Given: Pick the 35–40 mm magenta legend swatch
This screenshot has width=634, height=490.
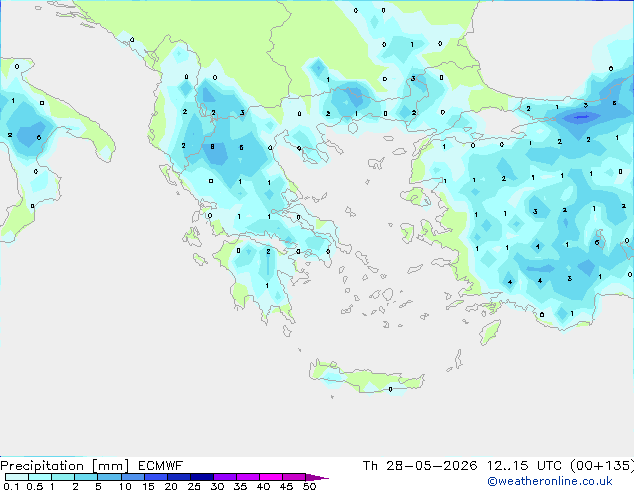Looking at the screenshot, I should pyautogui.click(x=248, y=477).
